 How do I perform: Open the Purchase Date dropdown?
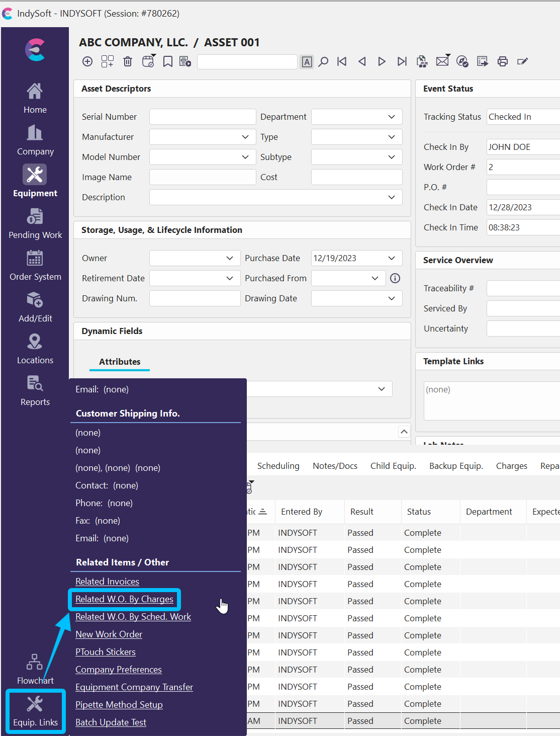(x=391, y=258)
